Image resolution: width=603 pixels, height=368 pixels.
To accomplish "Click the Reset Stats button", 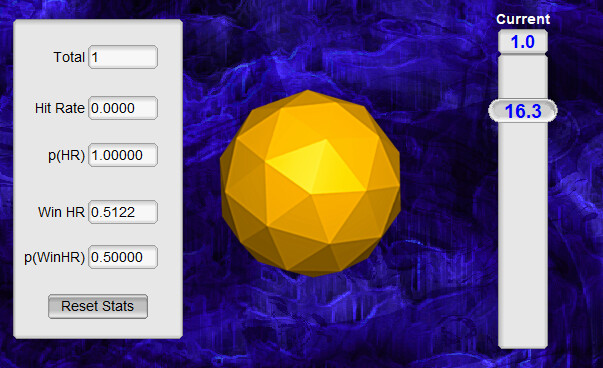I will tap(98, 306).
